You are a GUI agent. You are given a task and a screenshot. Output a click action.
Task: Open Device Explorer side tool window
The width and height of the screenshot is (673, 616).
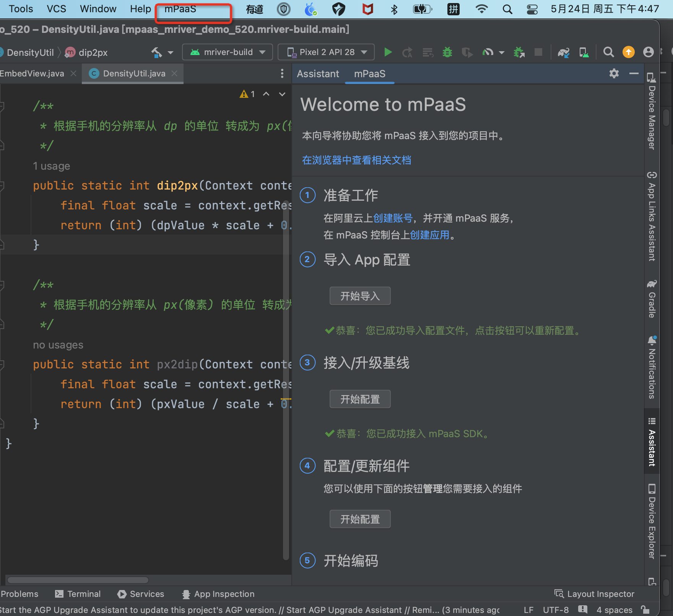(652, 521)
